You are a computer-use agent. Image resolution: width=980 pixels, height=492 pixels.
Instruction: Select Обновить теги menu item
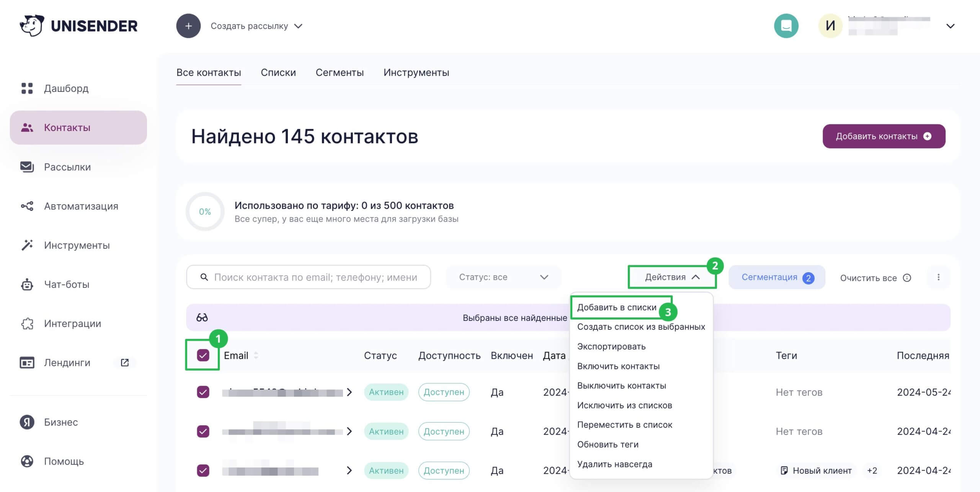click(608, 444)
